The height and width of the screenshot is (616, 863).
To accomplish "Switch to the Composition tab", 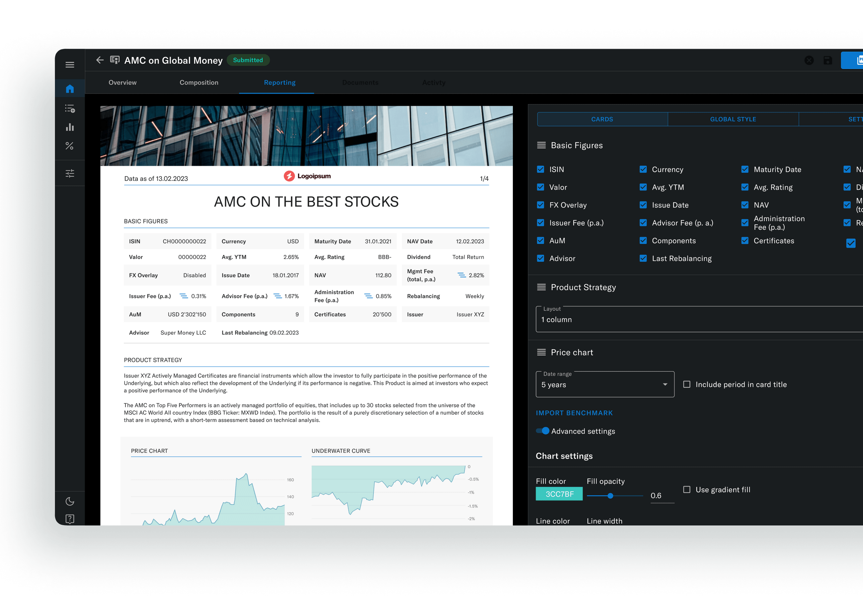I will pyautogui.click(x=199, y=82).
